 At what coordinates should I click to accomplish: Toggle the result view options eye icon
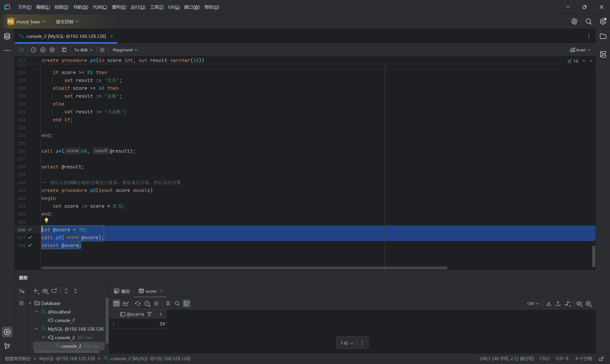pyautogui.click(x=579, y=303)
